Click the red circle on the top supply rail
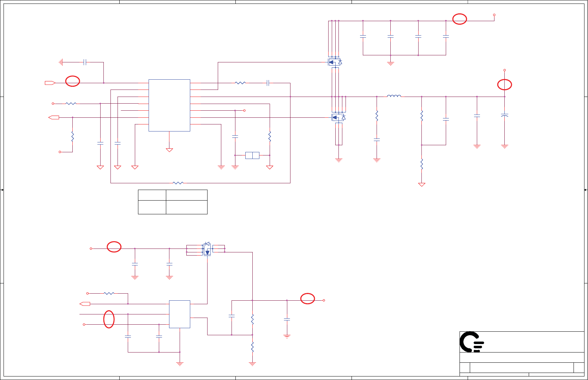 [x=460, y=19]
